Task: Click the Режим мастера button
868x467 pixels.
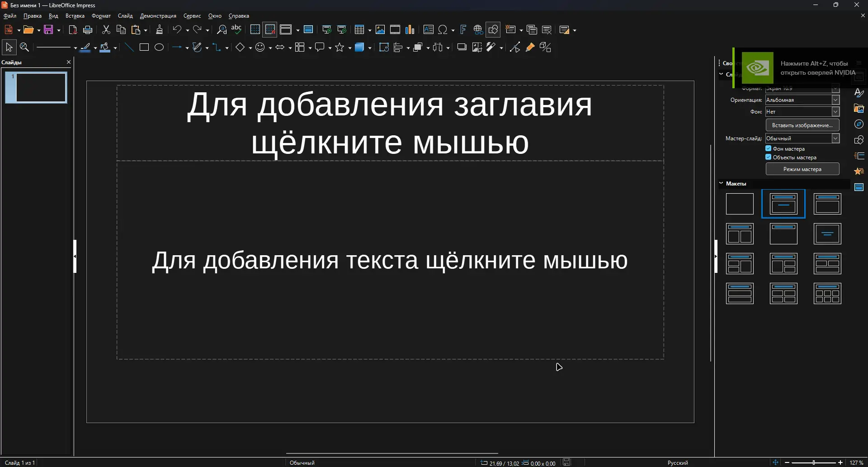Action: (x=803, y=169)
